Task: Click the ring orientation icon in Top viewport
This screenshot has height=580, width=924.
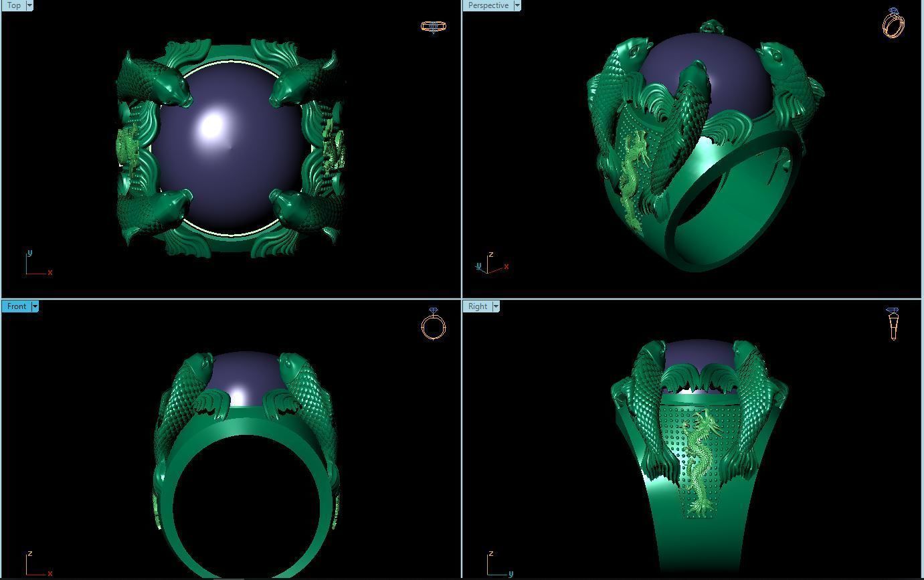Action: click(x=433, y=27)
